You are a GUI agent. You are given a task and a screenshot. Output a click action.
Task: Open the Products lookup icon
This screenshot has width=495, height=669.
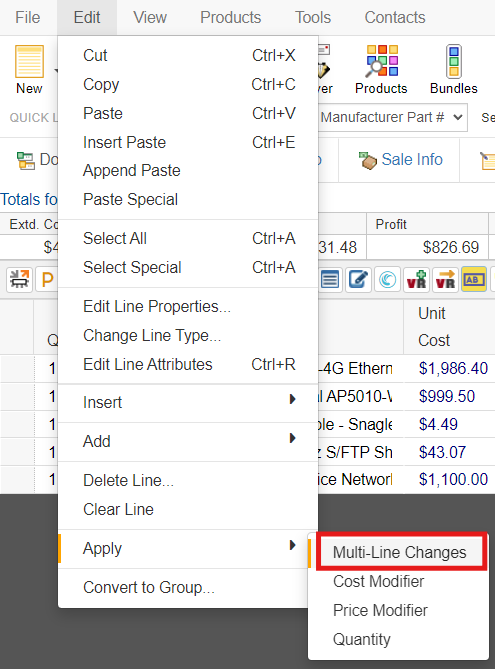pyautogui.click(x=381, y=61)
